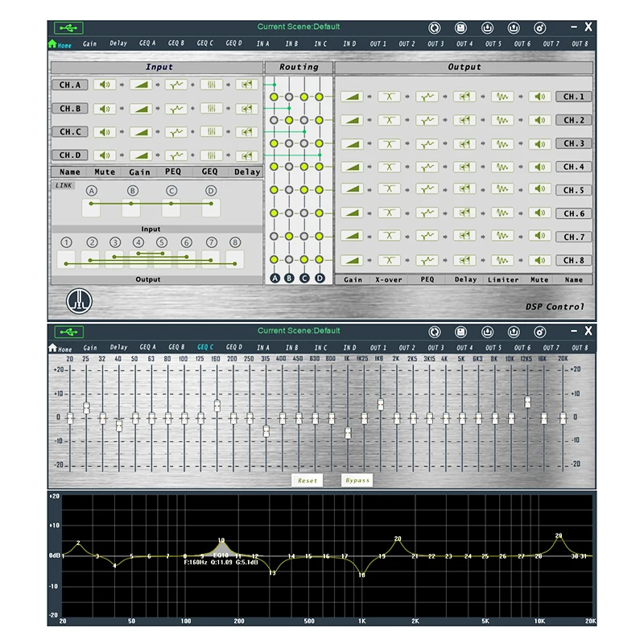The height and width of the screenshot is (644, 644).
Task: Click the upload-scene icon in the lower GEQ window
Action: pyautogui.click(x=514, y=332)
